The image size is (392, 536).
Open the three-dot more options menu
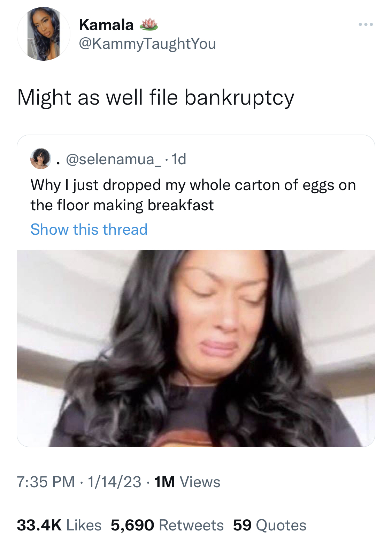(366, 24)
